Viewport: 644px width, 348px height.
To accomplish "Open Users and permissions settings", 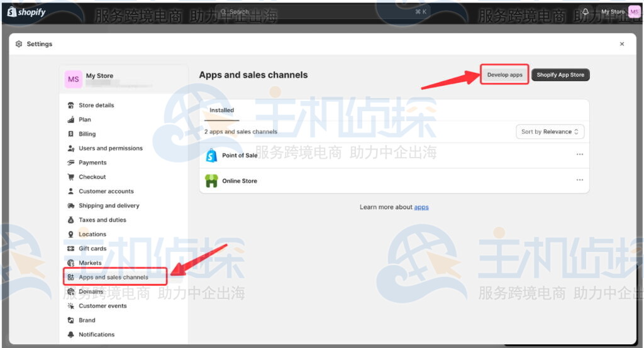I will [x=111, y=148].
